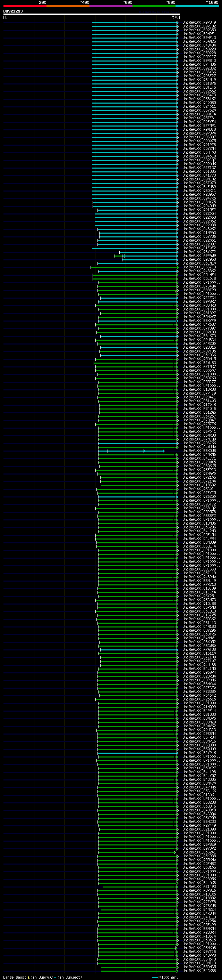Click the UniRef100_Q8VXT2 label
The height and width of the screenshot is (980, 222).
pos(199,252)
